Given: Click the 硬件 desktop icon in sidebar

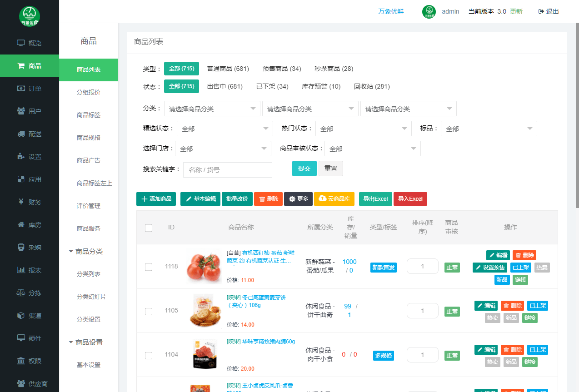Looking at the screenshot, I should pos(20,338).
